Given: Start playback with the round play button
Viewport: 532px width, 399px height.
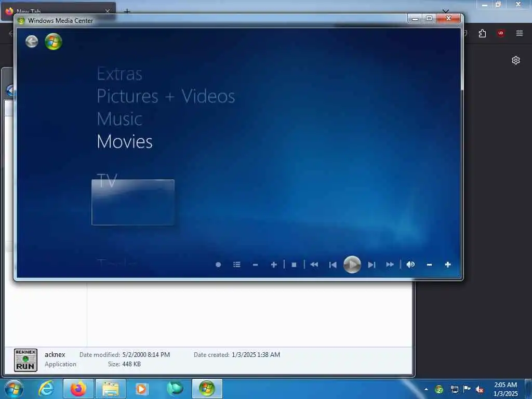Looking at the screenshot, I should coord(352,264).
